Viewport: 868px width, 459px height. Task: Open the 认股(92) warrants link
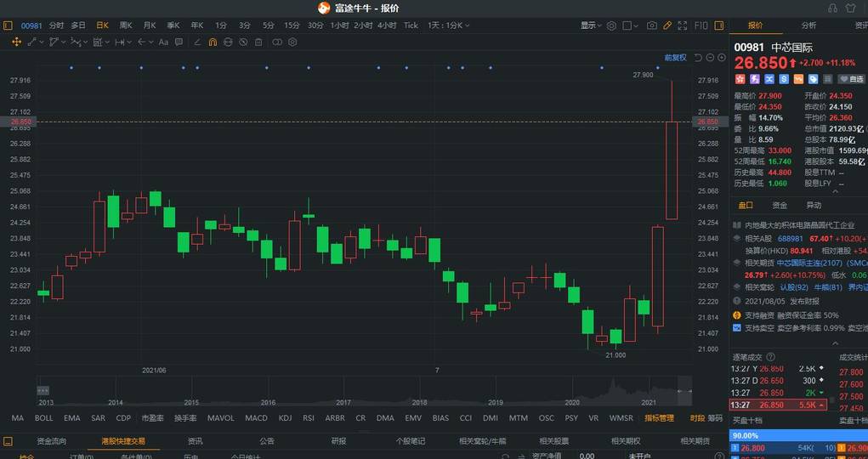click(x=794, y=286)
